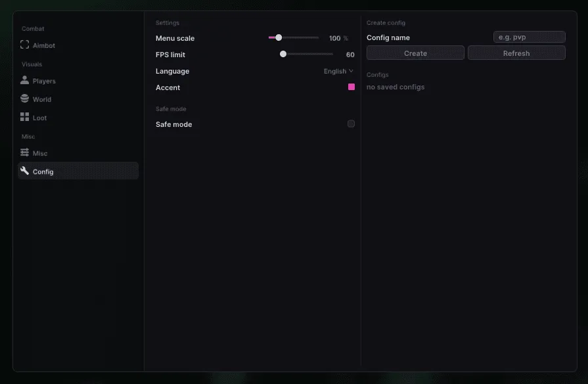Click the Menu scale label
The image size is (588, 384).
point(175,38)
